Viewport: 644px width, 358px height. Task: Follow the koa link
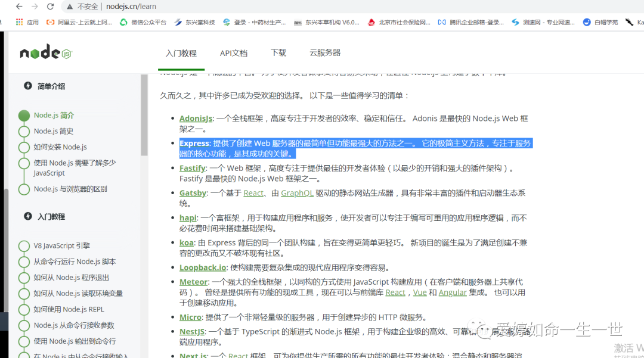(187, 243)
